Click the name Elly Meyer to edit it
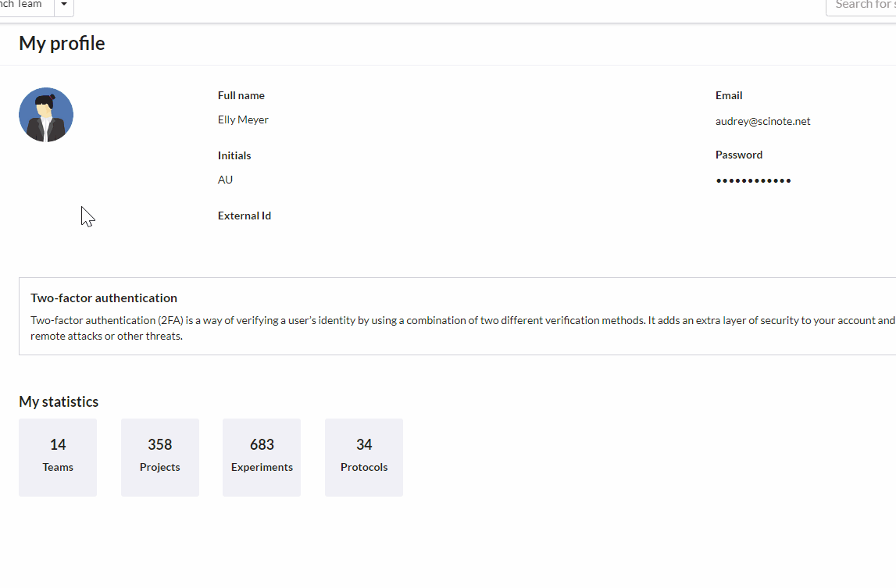The height and width of the screenshot is (588, 896). click(x=242, y=119)
